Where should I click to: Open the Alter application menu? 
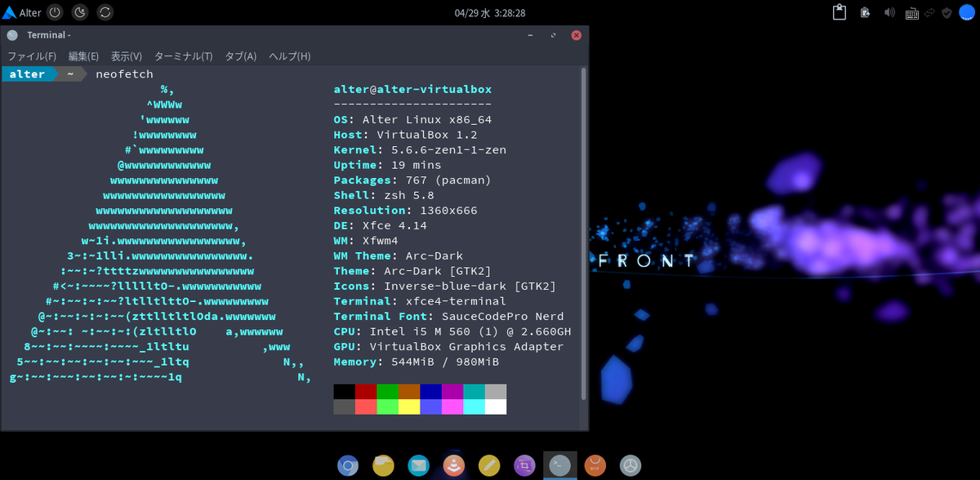tap(22, 12)
